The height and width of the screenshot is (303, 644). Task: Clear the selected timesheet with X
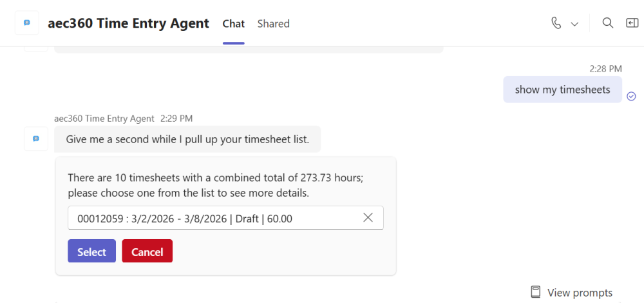pos(368,218)
